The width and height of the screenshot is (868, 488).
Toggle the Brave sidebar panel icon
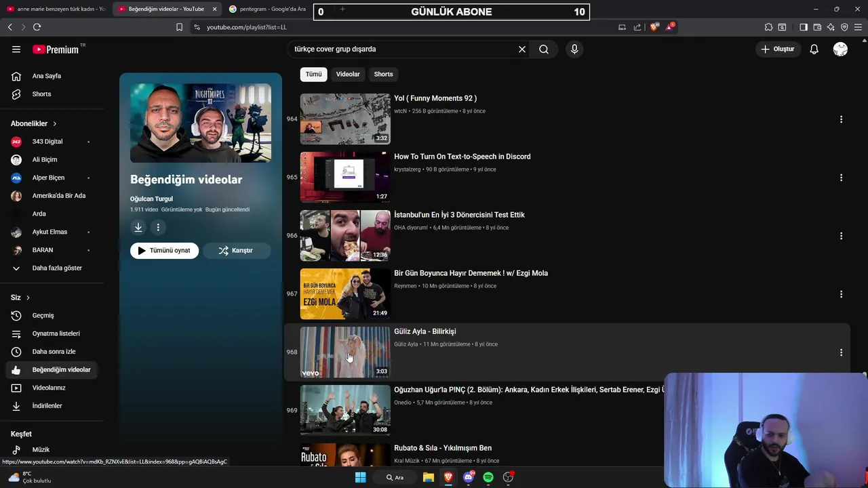804,27
